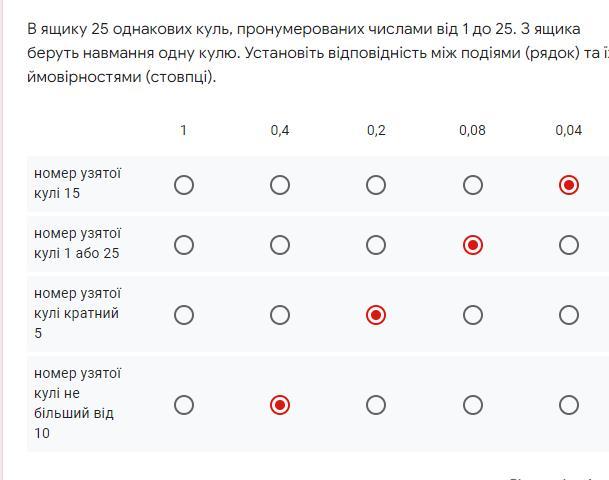Select 1 for 'не більший від 10' row
The height and width of the screenshot is (480, 609).
tap(184, 405)
